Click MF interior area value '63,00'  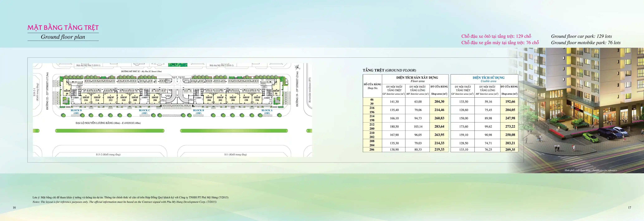coord(418,102)
